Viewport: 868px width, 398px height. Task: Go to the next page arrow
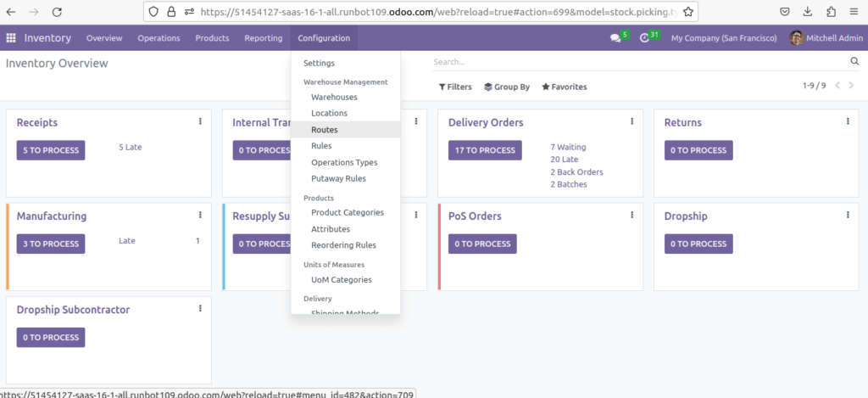(851, 86)
